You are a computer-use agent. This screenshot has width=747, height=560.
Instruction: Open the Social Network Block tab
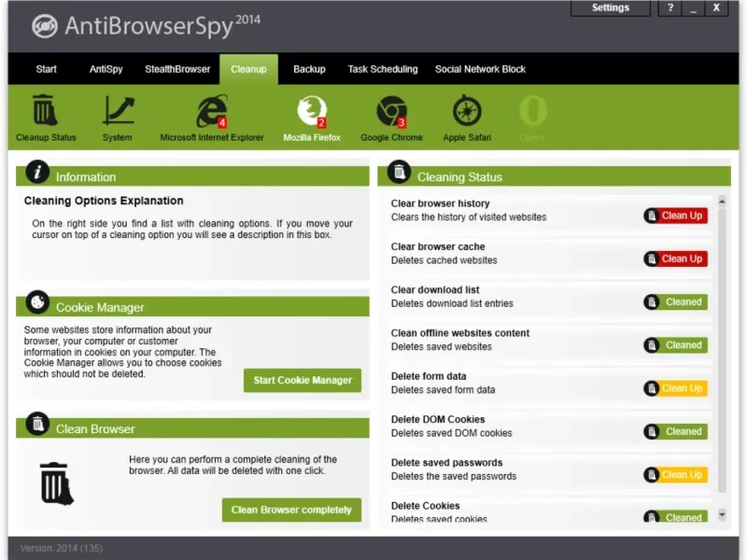tap(480, 69)
